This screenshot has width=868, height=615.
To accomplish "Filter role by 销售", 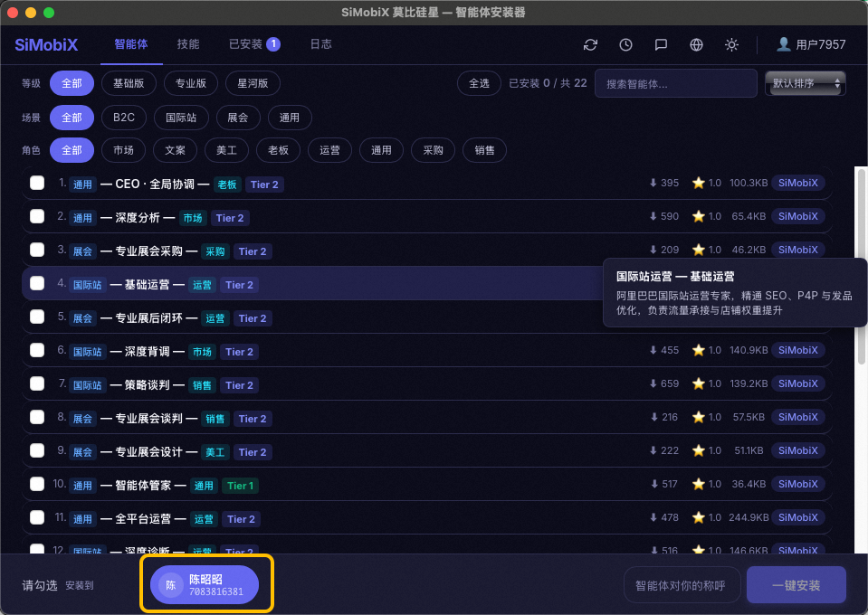I will point(484,150).
